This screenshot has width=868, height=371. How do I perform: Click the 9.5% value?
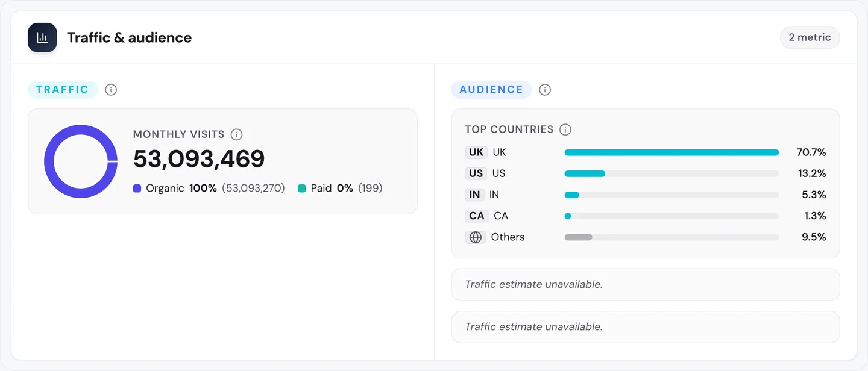(x=814, y=237)
